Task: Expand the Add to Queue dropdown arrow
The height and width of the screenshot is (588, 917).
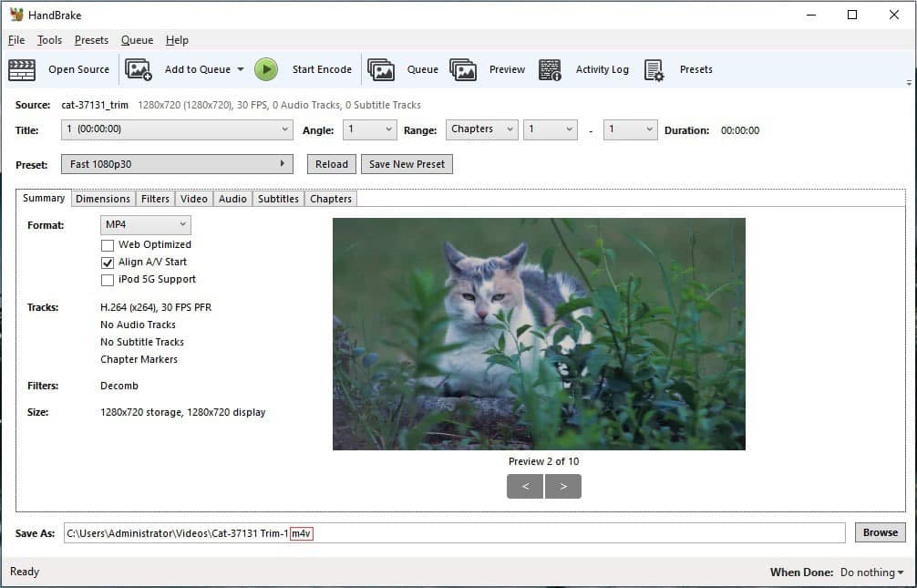Action: pos(241,69)
